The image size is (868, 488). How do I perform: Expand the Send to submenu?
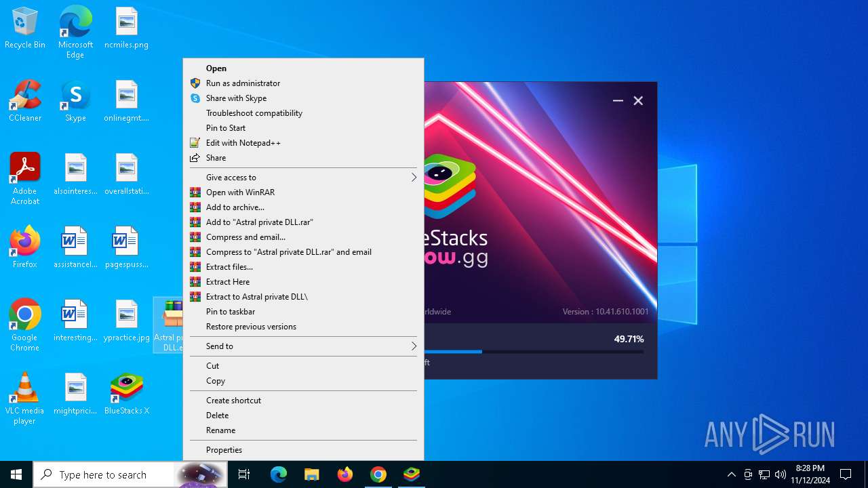pos(303,346)
